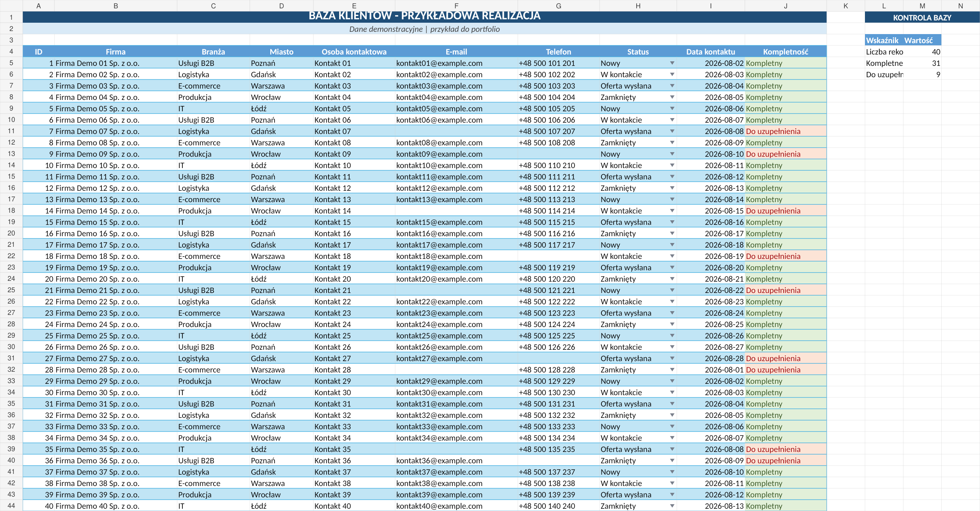The width and height of the screenshot is (980, 511).
Task: Open Status dropdown for Firma Demo 40
Action: [x=672, y=506]
